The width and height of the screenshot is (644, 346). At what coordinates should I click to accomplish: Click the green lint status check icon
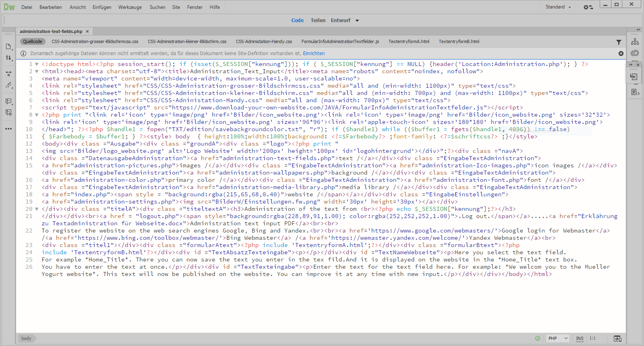pos(538,338)
